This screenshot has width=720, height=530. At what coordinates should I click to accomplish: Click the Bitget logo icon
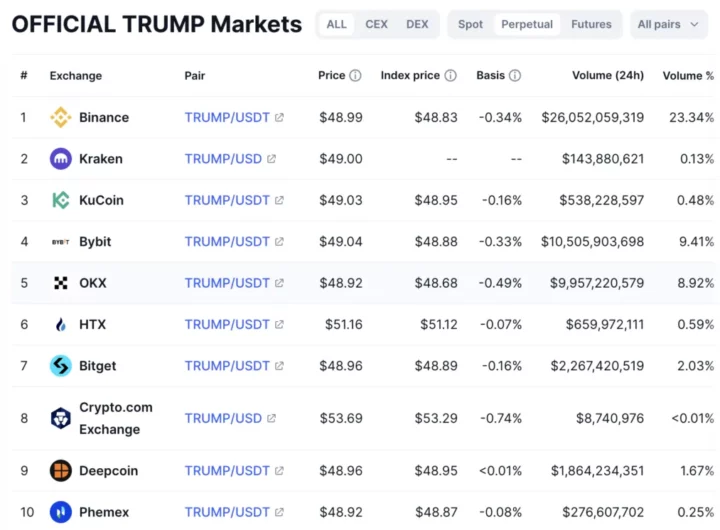61,366
